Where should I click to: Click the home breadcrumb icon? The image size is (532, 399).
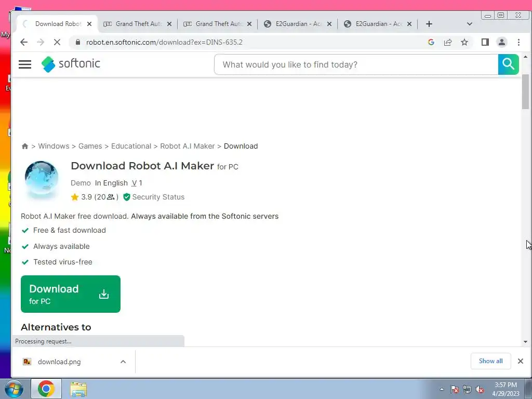click(x=25, y=146)
